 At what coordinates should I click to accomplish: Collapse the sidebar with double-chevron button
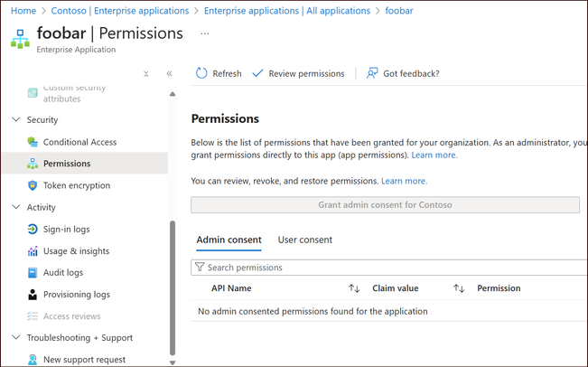pyautogui.click(x=170, y=74)
